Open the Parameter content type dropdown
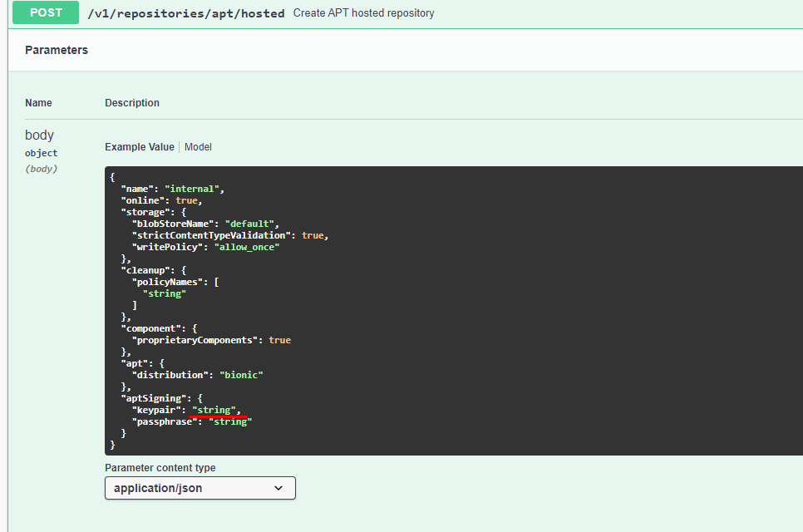 tap(200, 488)
